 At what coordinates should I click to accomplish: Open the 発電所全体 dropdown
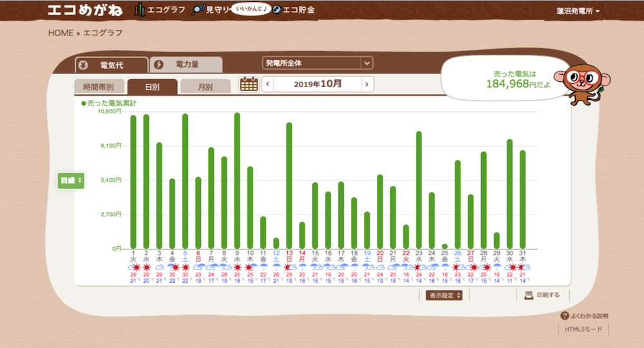[317, 63]
